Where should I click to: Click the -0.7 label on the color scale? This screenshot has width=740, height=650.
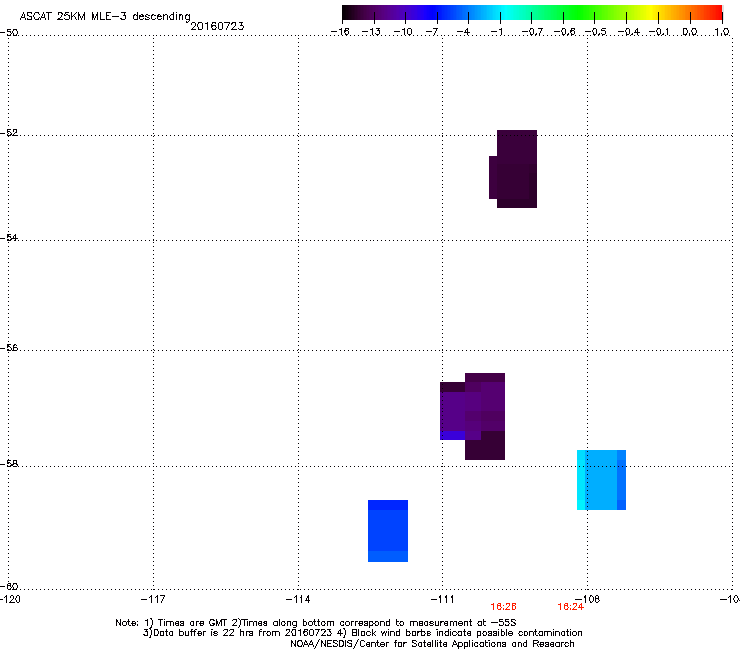(x=532, y=32)
